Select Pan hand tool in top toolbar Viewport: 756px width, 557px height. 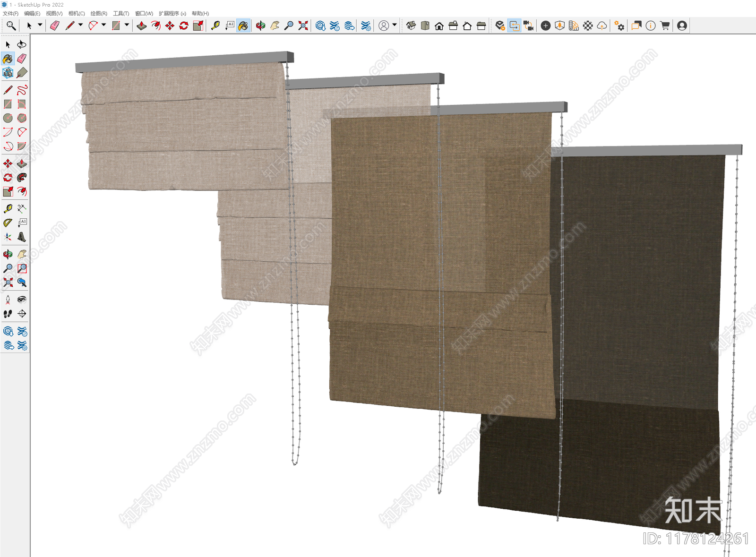pyautogui.click(x=275, y=26)
